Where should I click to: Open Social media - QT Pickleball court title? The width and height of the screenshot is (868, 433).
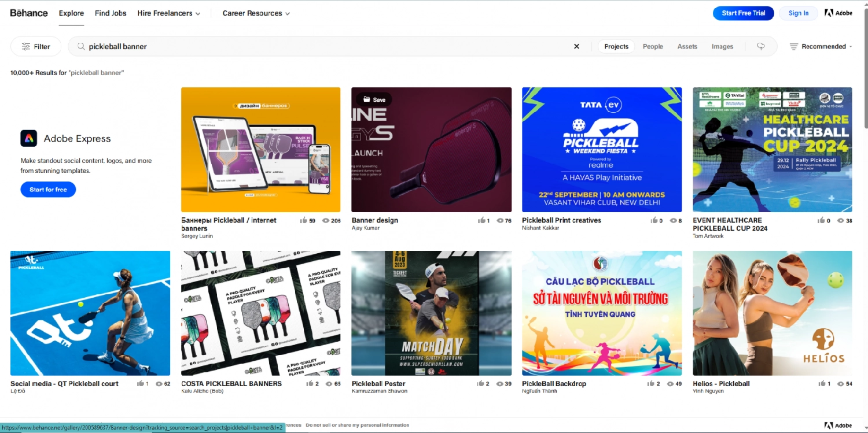pos(64,384)
